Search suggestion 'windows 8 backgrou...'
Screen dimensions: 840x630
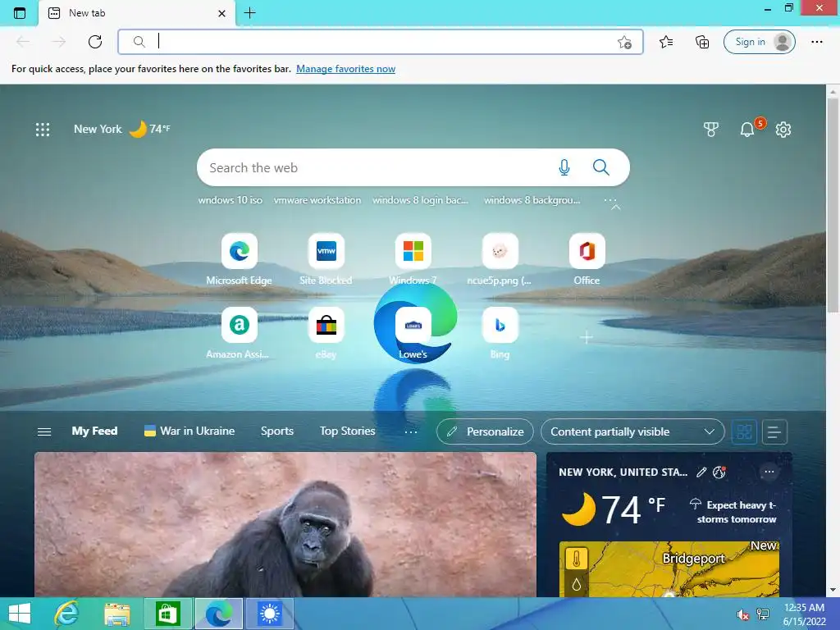click(x=532, y=200)
